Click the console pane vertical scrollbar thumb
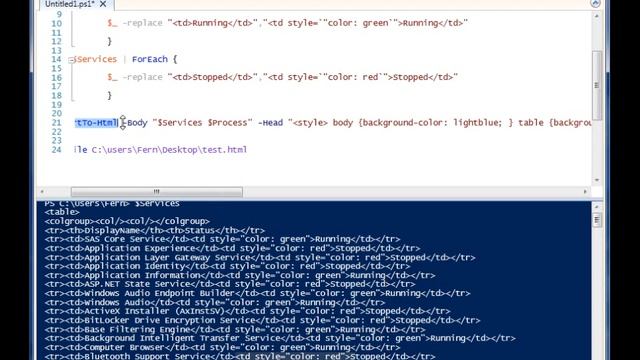Screen dimensions: 640x360 (x=597, y=220)
